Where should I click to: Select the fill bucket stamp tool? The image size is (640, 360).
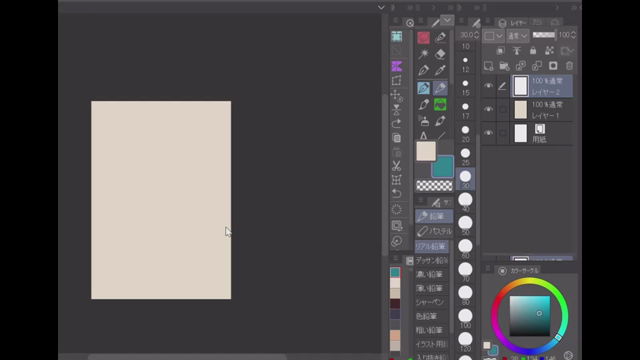click(424, 121)
